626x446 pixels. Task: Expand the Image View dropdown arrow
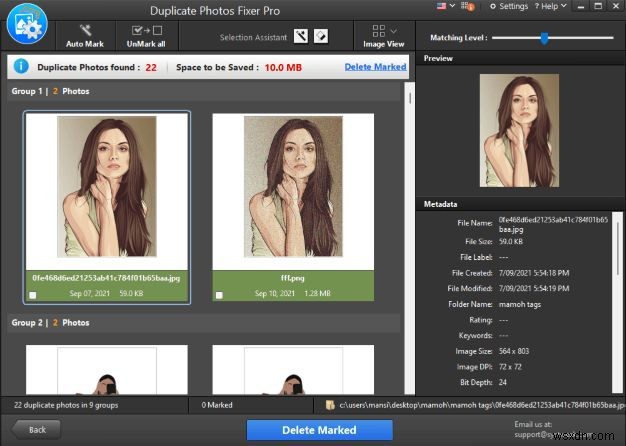(x=393, y=30)
